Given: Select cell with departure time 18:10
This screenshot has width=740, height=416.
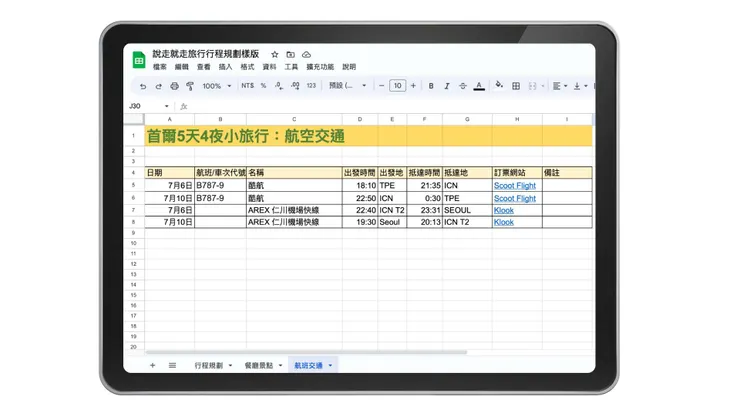Looking at the screenshot, I should click(x=360, y=186).
